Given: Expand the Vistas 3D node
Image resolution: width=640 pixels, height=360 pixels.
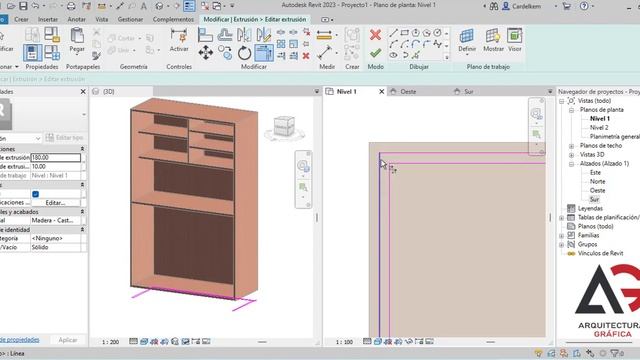Looking at the screenshot, I should pyautogui.click(x=571, y=155).
